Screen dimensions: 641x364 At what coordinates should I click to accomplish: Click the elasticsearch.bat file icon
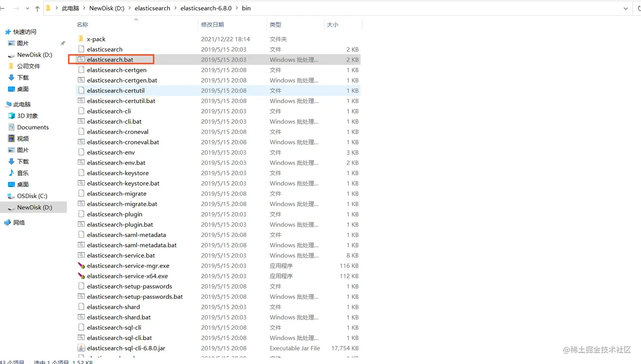(81, 59)
